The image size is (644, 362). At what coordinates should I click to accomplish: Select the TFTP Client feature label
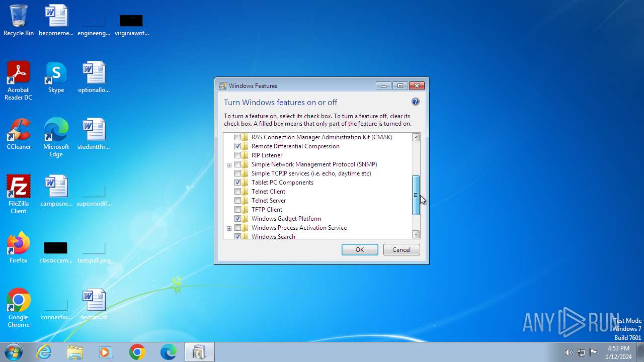[x=267, y=210]
